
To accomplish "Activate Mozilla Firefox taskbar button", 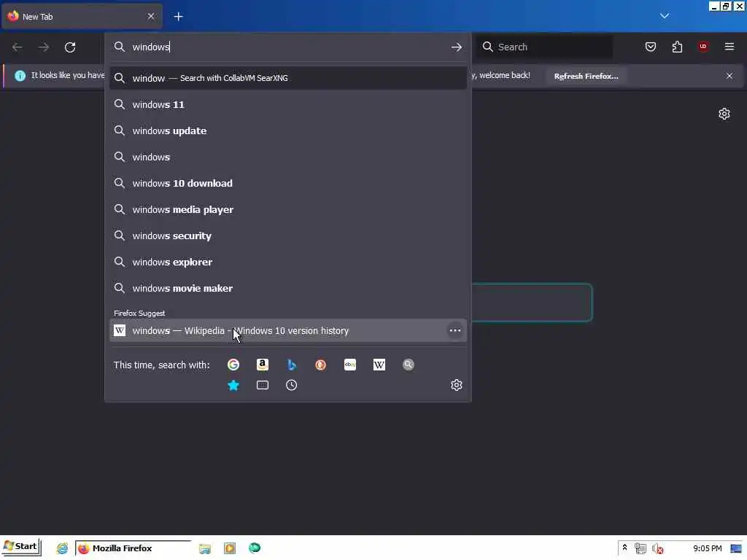I will coord(133,548).
